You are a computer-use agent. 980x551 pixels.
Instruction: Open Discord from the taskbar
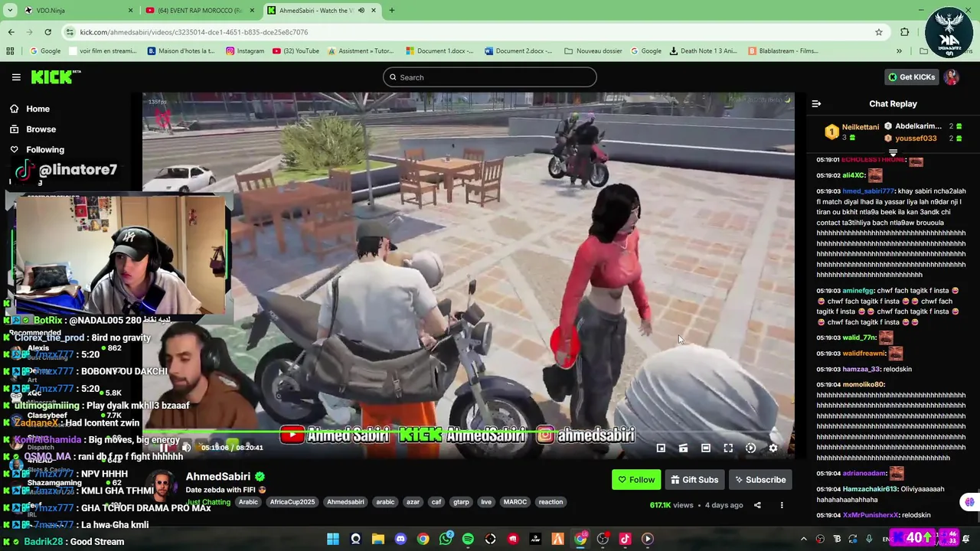[400, 539]
